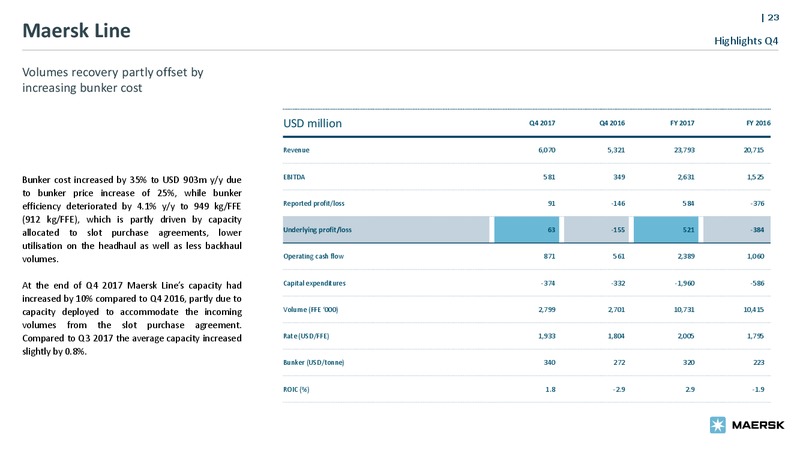This screenshot has height=450, width=800.
Task: Select the 'EBITDA' row label
Action: click(294, 177)
